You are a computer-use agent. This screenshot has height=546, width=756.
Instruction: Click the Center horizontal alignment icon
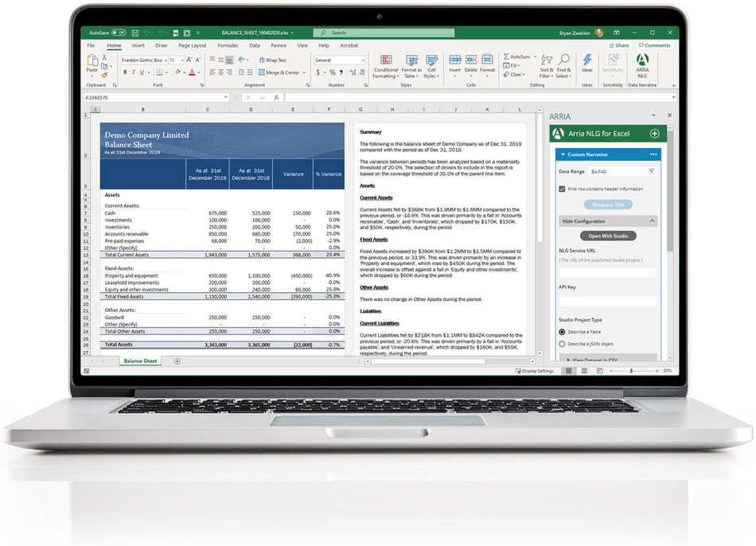[x=220, y=72]
